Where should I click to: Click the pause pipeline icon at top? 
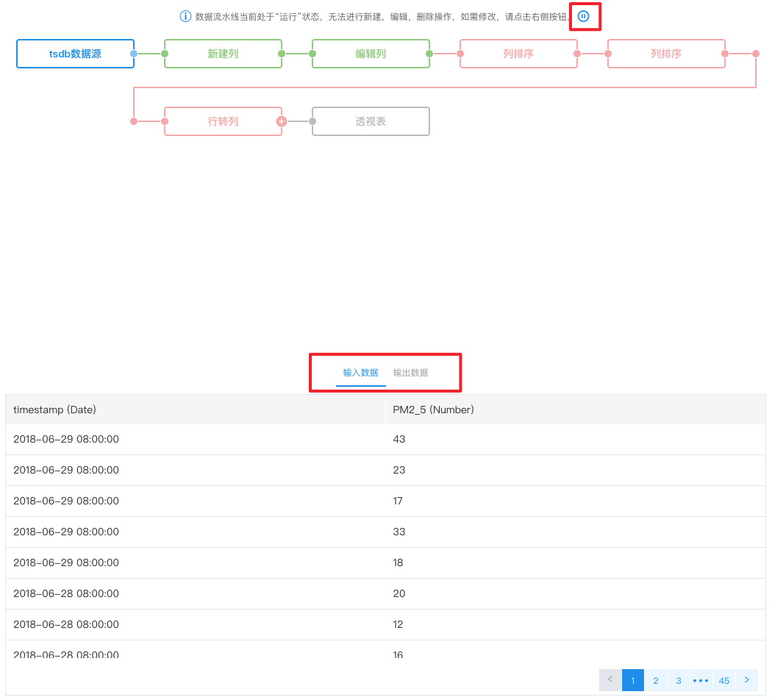pos(584,16)
